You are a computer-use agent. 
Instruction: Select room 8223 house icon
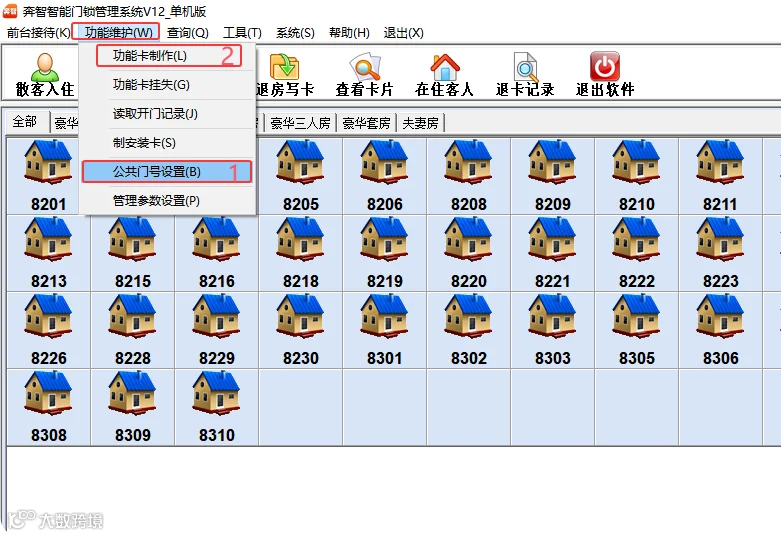[x=720, y=239]
